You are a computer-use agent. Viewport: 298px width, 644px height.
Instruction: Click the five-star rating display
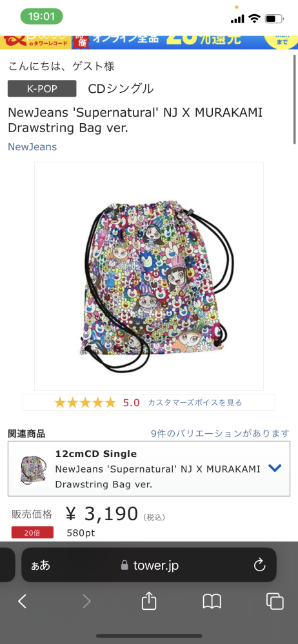point(86,402)
